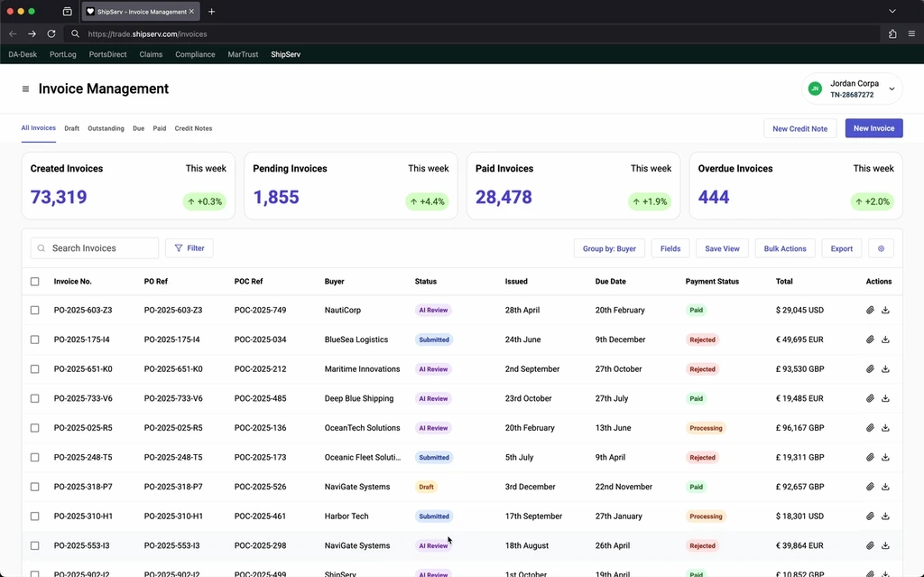Open a new browser tab
The width and height of the screenshot is (924, 577).
211,11
